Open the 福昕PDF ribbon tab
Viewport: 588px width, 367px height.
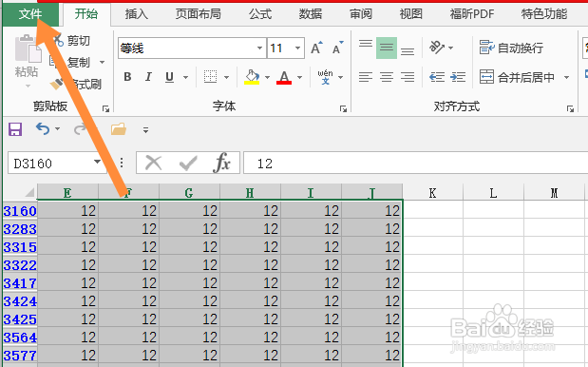(x=472, y=14)
